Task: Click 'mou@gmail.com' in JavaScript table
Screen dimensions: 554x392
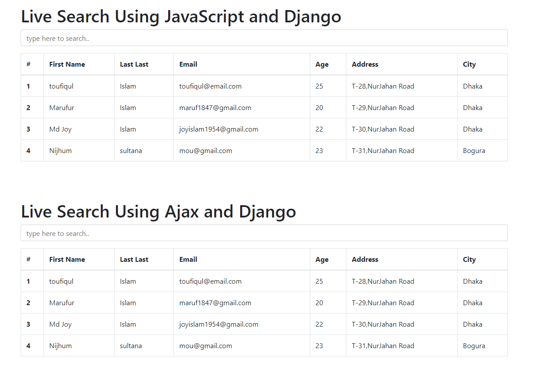Action: click(x=205, y=150)
